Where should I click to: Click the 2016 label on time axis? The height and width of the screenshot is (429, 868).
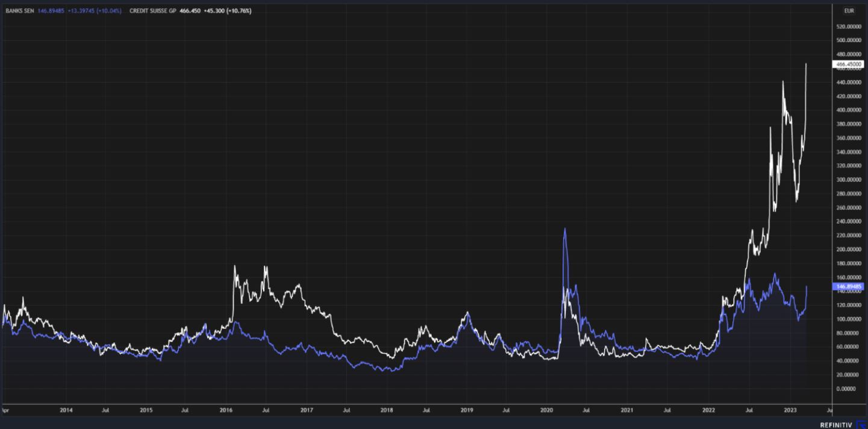(226, 410)
